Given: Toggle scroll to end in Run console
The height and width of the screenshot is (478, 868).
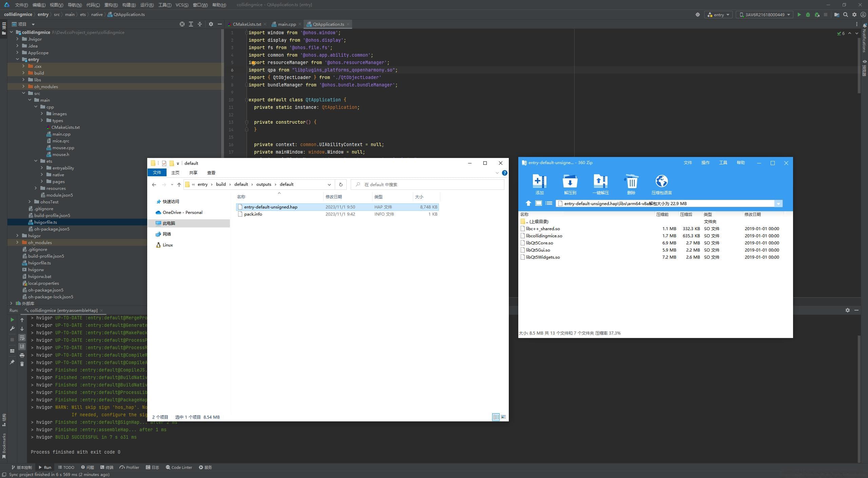Looking at the screenshot, I should (22, 346).
